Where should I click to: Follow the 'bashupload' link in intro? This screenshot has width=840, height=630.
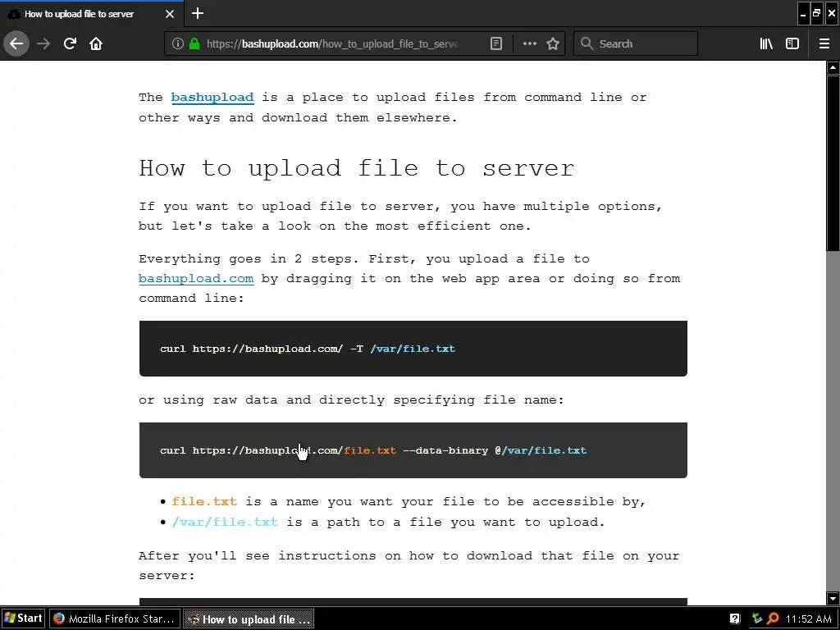(x=212, y=98)
